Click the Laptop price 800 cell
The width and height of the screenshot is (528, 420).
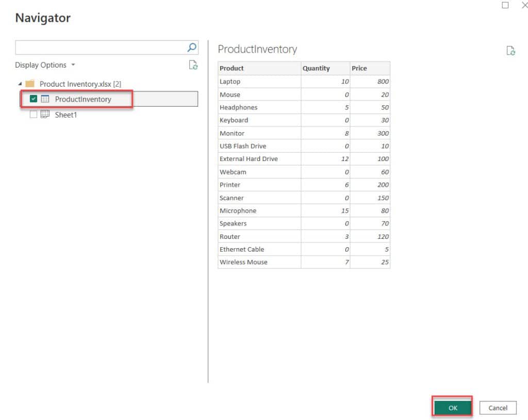point(370,82)
